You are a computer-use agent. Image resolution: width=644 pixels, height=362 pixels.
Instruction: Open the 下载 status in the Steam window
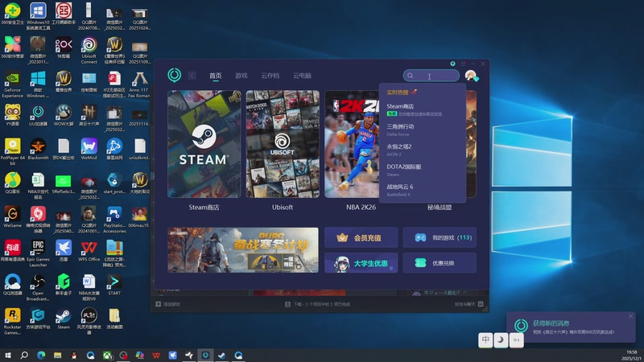point(317,304)
